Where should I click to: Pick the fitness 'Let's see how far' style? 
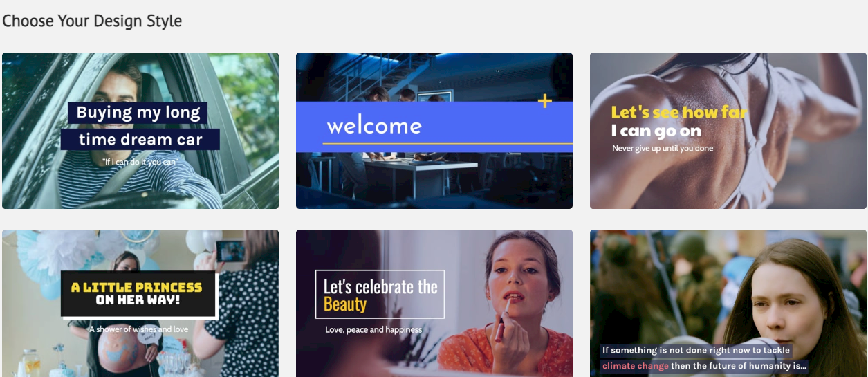[x=728, y=131]
